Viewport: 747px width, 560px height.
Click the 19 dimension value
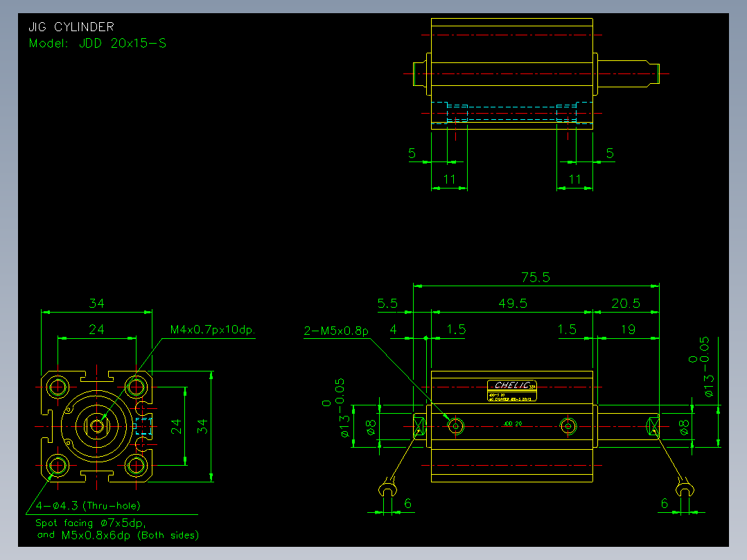628,329
